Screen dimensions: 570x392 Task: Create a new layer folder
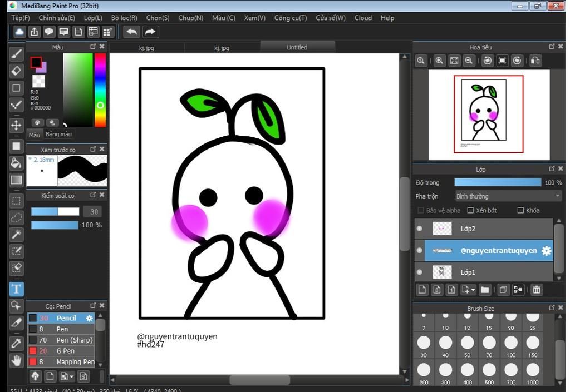click(x=485, y=290)
